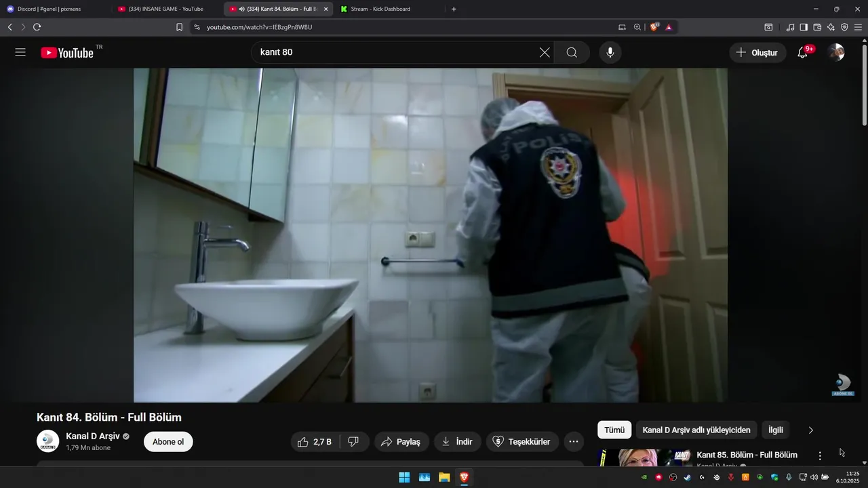The image size is (868, 488).
Task: Open the Brave Shields lion icon
Action: [654, 27]
